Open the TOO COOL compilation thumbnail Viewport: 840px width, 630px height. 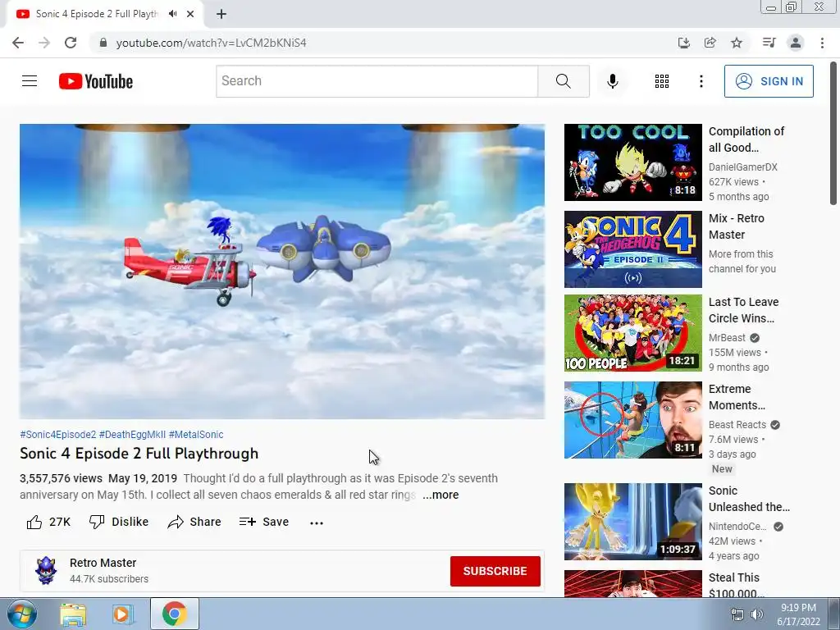coord(632,162)
